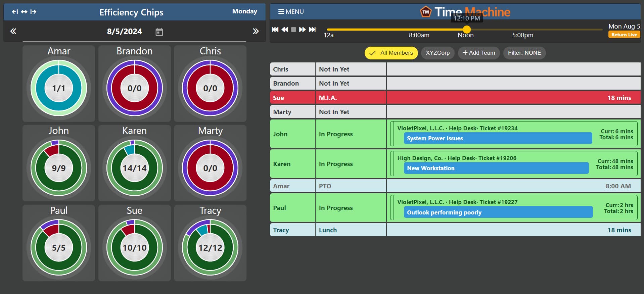
Task: Open the calendar date picker icon
Action: [159, 32]
